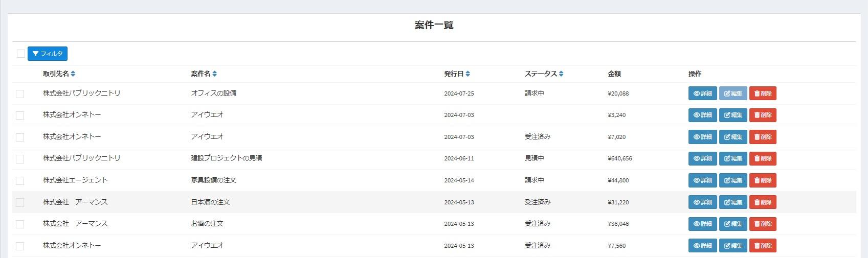Edit the ¥7,020 アイウエオ entry

pos(733,137)
